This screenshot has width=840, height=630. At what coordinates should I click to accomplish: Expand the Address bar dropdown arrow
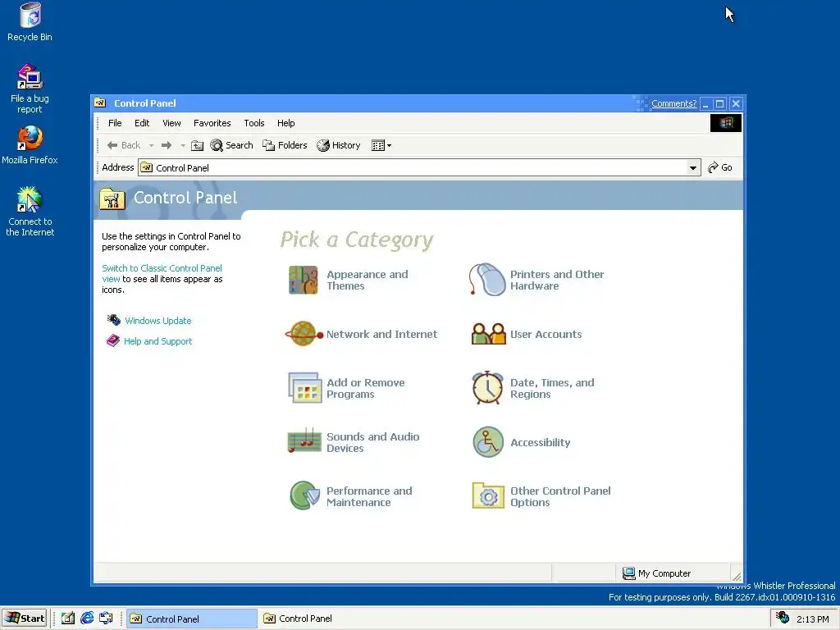tap(692, 167)
